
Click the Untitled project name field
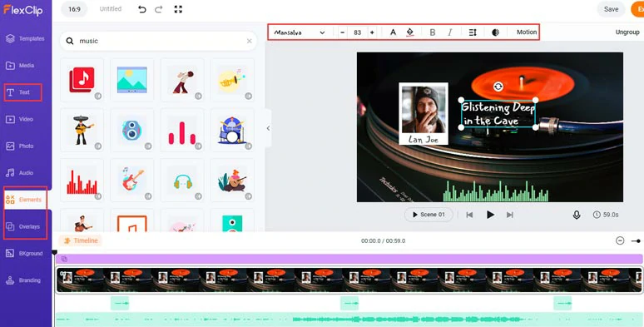(111, 8)
